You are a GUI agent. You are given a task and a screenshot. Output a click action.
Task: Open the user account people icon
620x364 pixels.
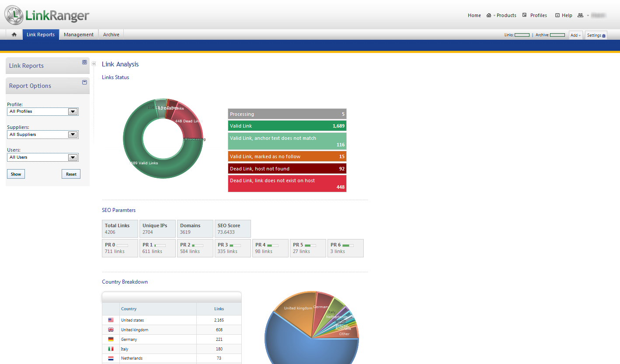[x=580, y=15]
